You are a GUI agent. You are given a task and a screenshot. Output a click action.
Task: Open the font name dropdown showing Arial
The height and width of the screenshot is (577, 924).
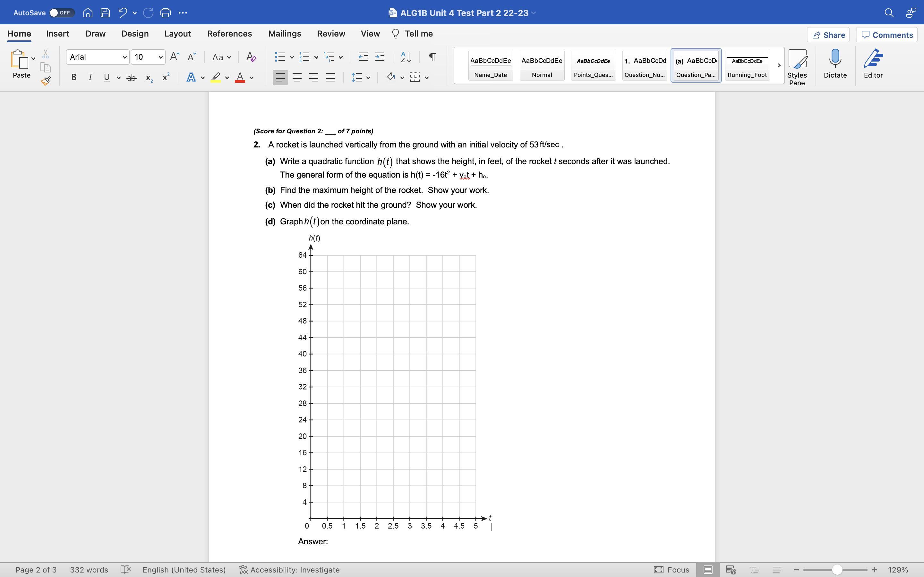pos(124,57)
